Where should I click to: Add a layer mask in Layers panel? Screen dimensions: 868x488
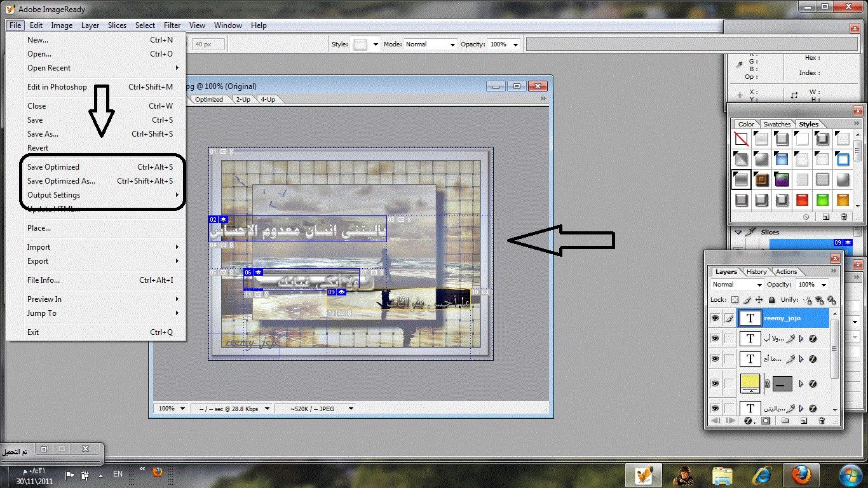pyautogui.click(x=766, y=421)
